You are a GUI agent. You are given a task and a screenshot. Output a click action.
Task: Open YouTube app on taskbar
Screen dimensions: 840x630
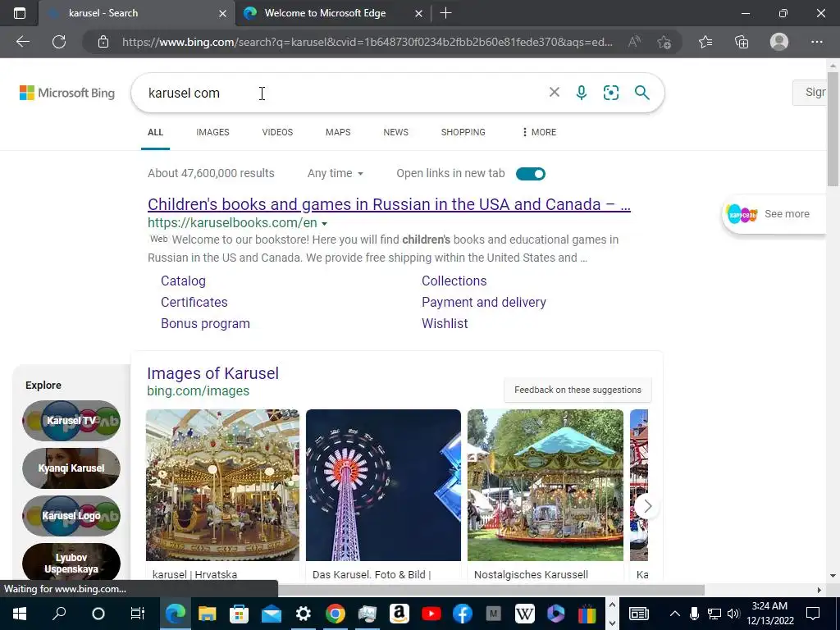pyautogui.click(x=431, y=614)
